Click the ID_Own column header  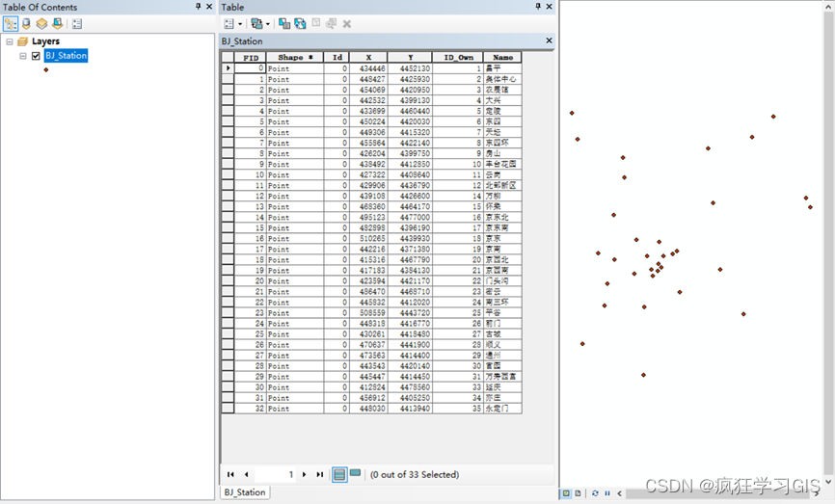pos(458,58)
